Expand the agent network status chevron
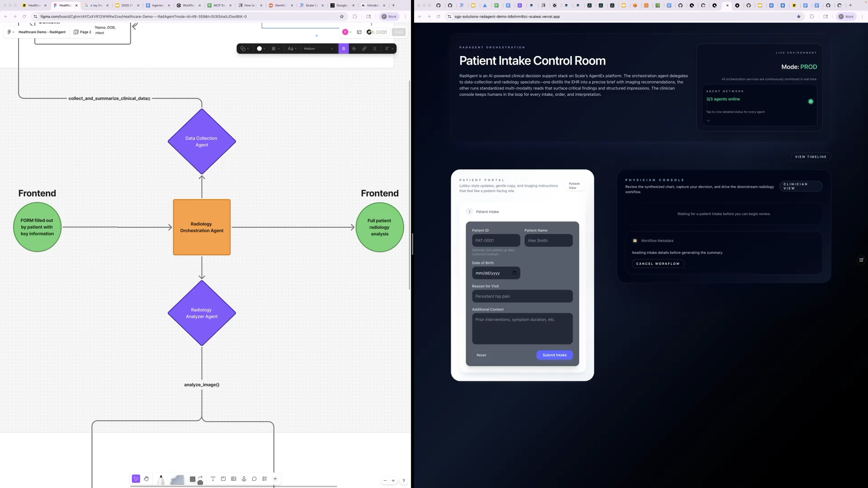 pyautogui.click(x=708, y=121)
